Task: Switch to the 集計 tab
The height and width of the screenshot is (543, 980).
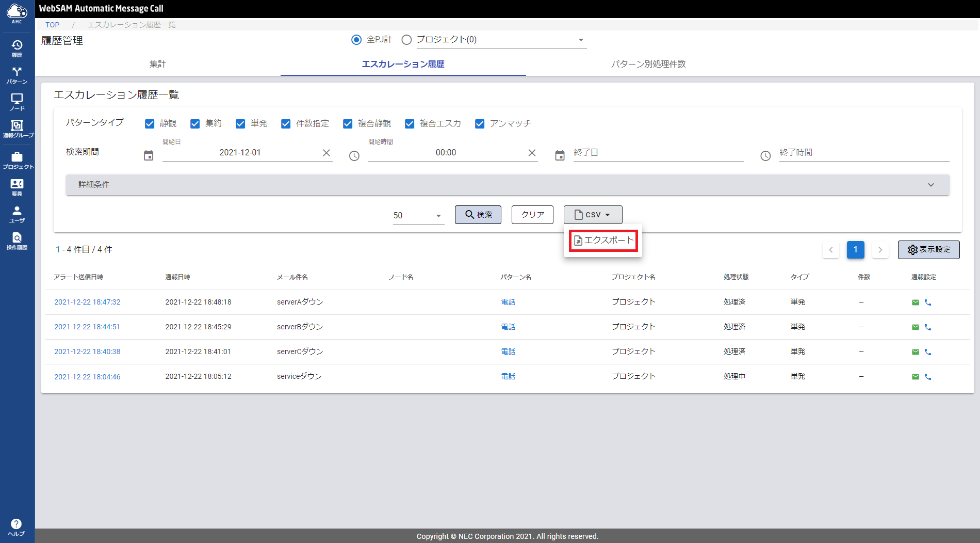Action: [158, 64]
